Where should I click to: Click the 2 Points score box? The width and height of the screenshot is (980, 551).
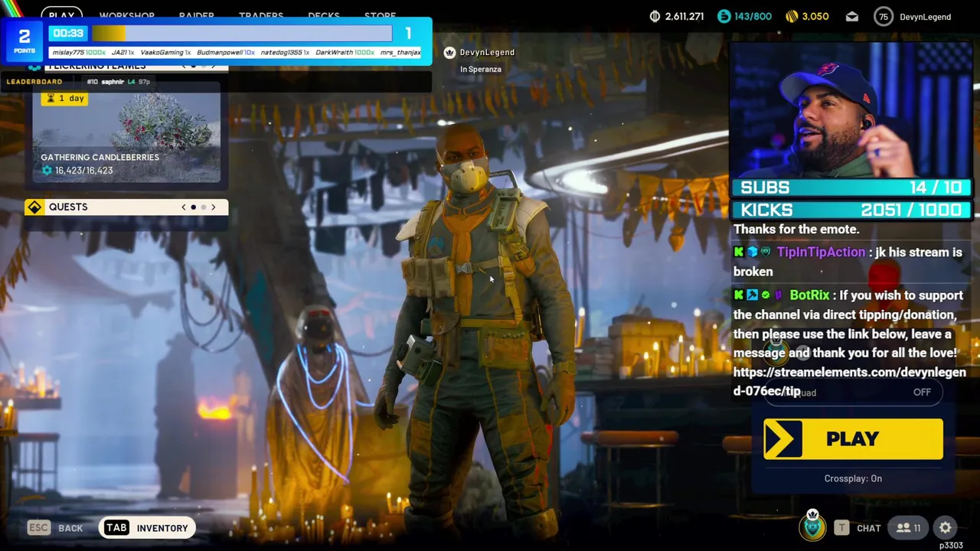24,40
